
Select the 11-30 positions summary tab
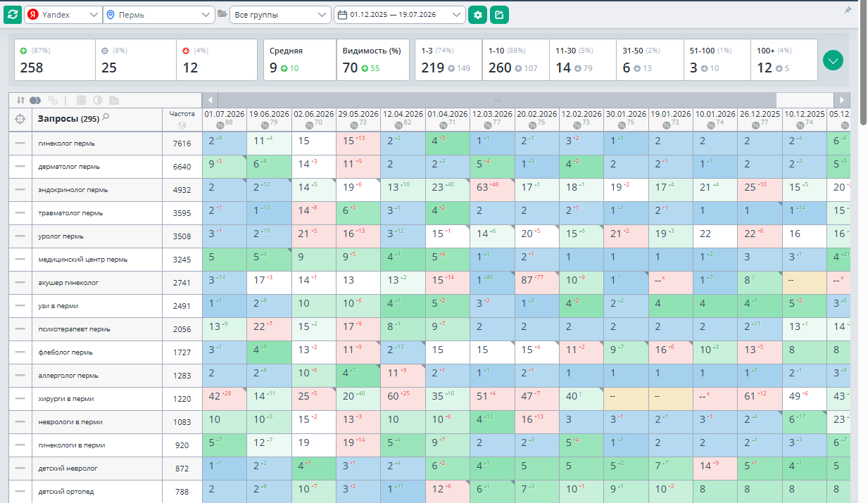pyautogui.click(x=583, y=60)
